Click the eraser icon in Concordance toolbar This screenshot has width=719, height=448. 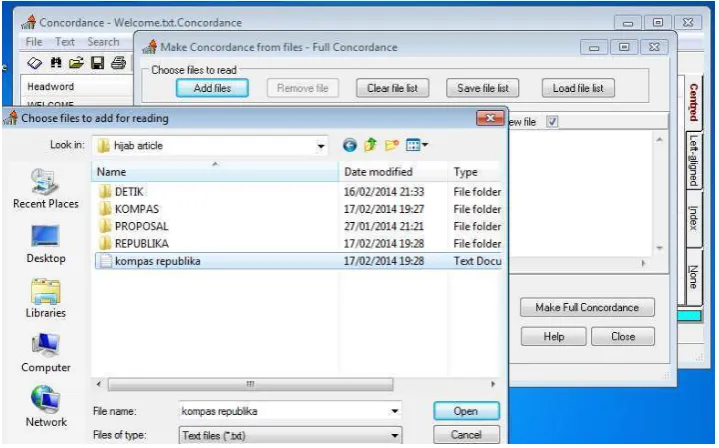tap(34, 62)
